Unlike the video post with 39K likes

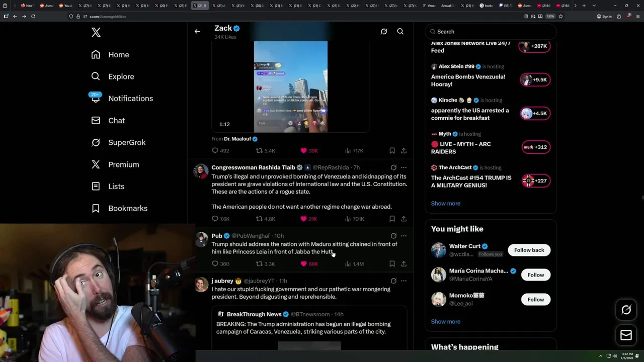[309, 151]
